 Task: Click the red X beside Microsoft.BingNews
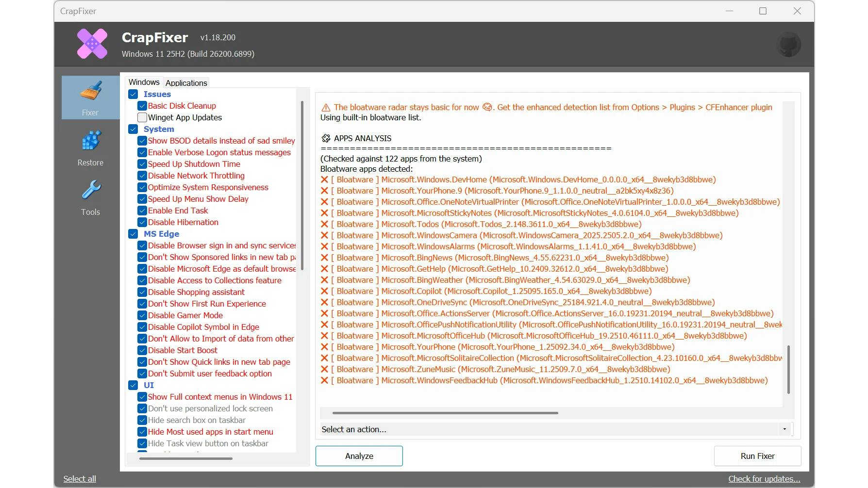click(x=324, y=258)
